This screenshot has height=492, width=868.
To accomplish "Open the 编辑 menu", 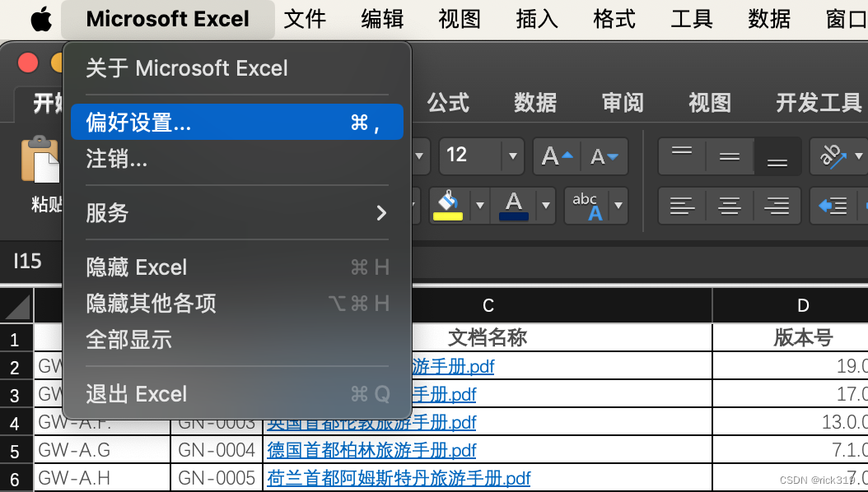I will pyautogui.click(x=382, y=20).
